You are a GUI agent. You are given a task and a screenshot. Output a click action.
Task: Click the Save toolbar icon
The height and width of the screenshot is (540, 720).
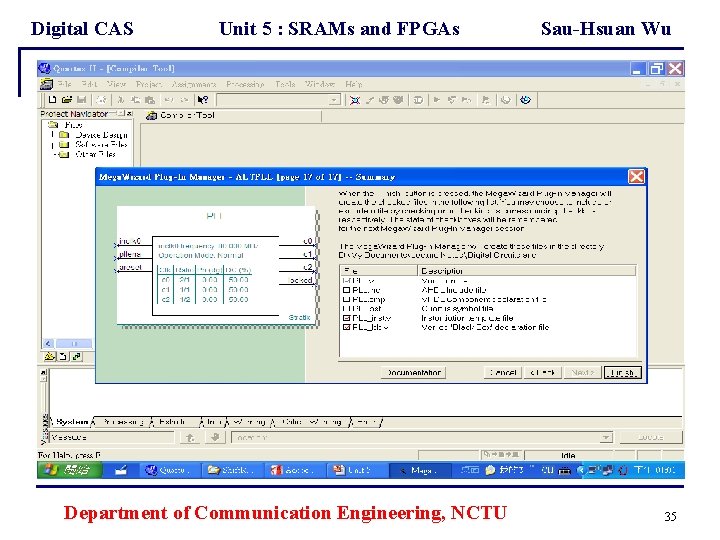[x=82, y=100]
